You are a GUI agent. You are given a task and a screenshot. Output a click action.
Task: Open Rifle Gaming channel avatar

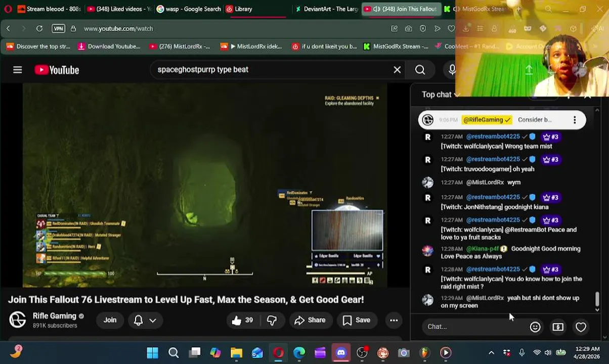pyautogui.click(x=18, y=320)
